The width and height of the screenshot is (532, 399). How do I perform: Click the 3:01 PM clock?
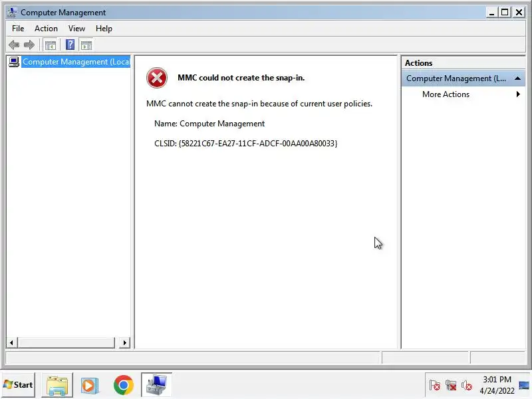[497, 379]
